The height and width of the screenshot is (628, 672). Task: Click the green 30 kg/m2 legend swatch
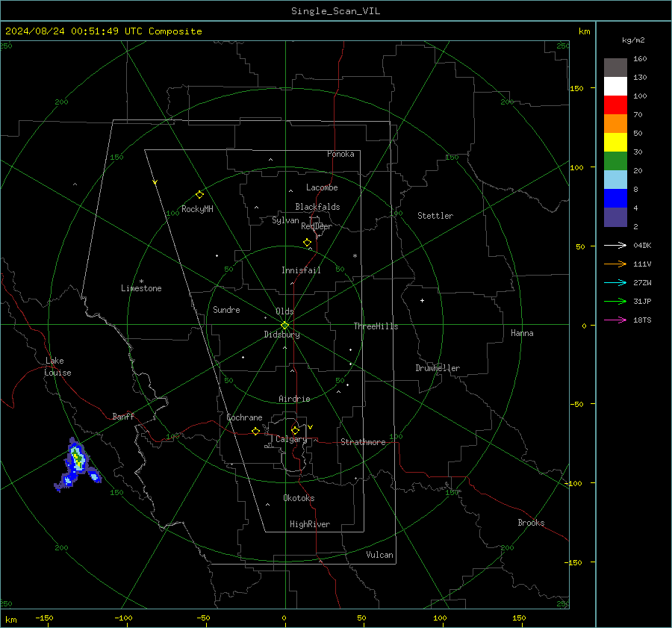[x=615, y=161]
